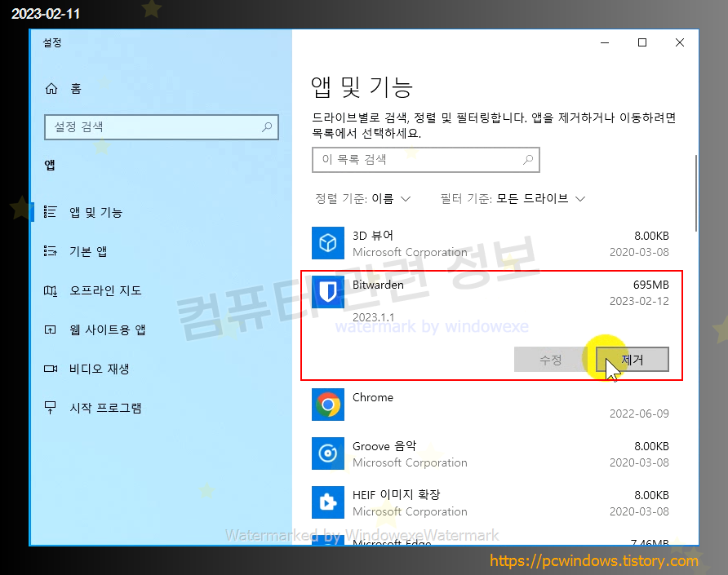The image size is (728, 575).
Task: Open 오프라인 지도 settings page
Action: click(105, 290)
